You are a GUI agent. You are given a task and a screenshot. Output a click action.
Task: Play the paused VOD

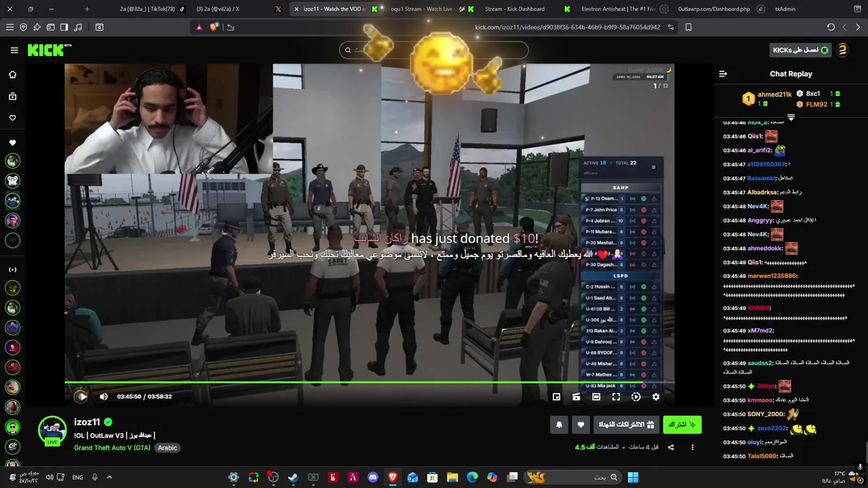point(81,396)
